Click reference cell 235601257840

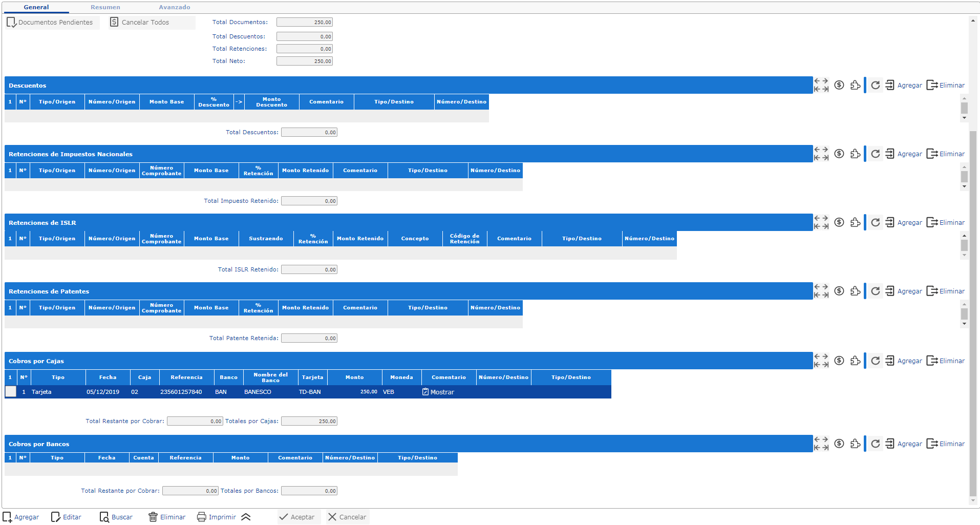click(181, 392)
